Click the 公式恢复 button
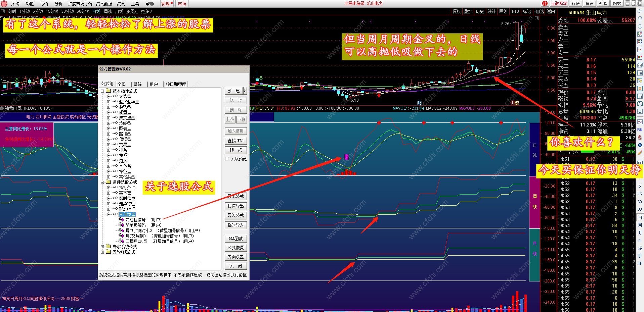 click(236, 248)
